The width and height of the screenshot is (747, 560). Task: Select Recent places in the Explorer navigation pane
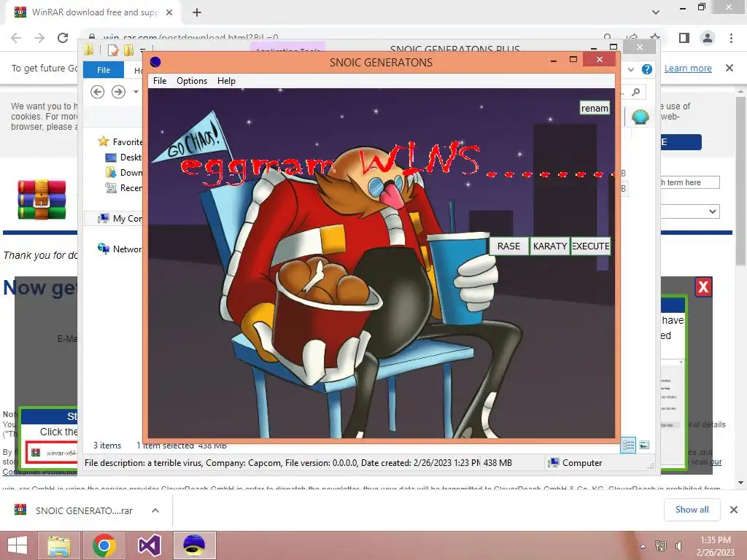[x=123, y=187]
